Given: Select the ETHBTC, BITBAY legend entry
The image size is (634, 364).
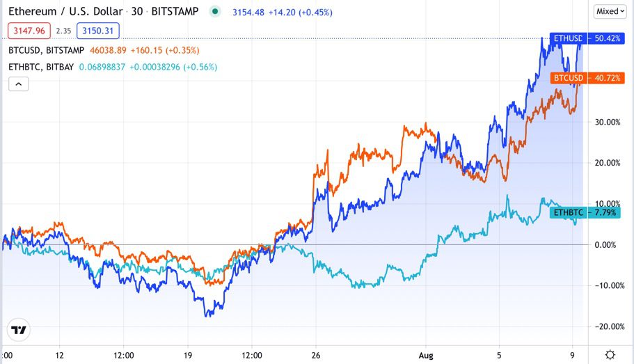Looking at the screenshot, I should [42, 67].
